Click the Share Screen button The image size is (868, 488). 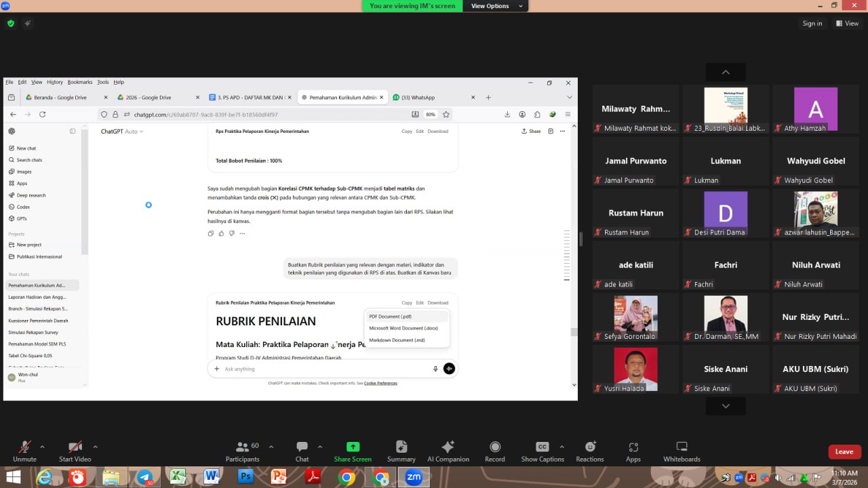coord(353,451)
